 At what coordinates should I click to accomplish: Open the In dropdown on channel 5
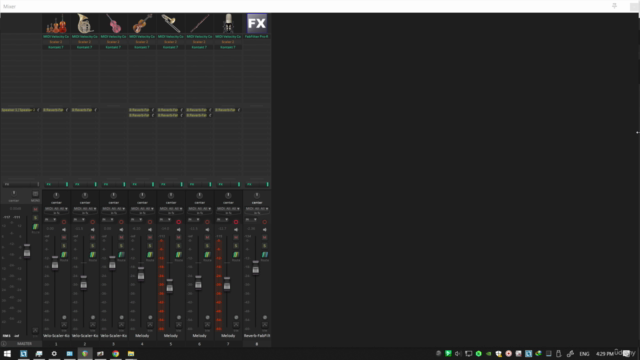(x=165, y=220)
